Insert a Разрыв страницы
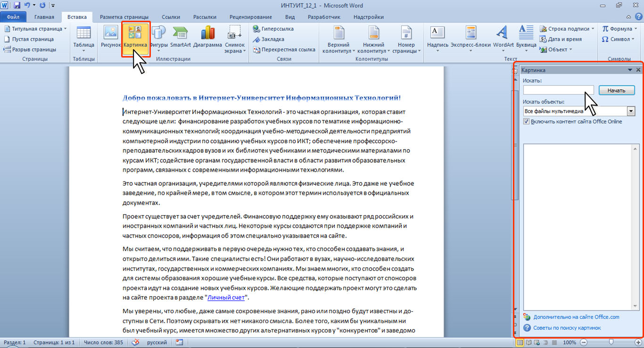This screenshot has height=348, width=644. [x=30, y=50]
